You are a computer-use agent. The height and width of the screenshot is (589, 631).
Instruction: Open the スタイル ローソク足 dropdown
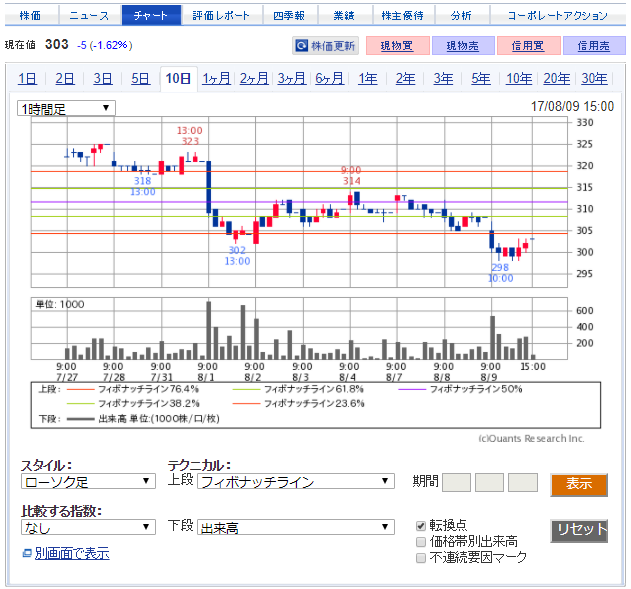coord(88,481)
